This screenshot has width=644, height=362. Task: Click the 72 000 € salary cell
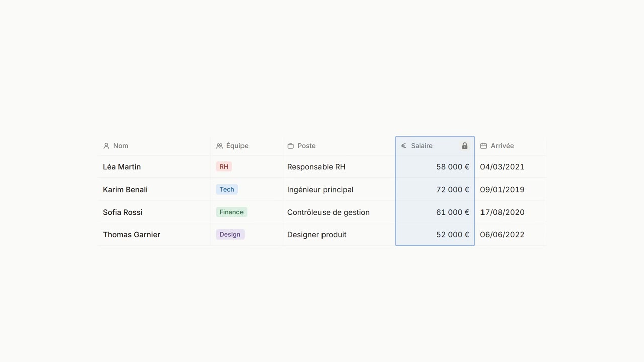point(435,190)
